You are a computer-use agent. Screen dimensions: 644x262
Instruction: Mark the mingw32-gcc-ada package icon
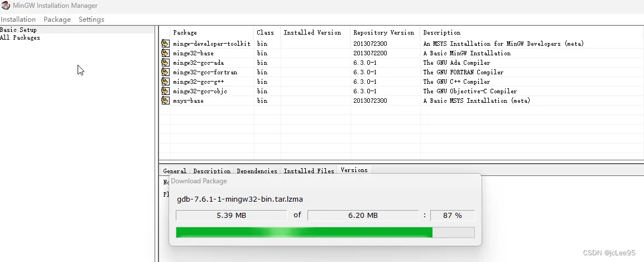click(x=165, y=63)
